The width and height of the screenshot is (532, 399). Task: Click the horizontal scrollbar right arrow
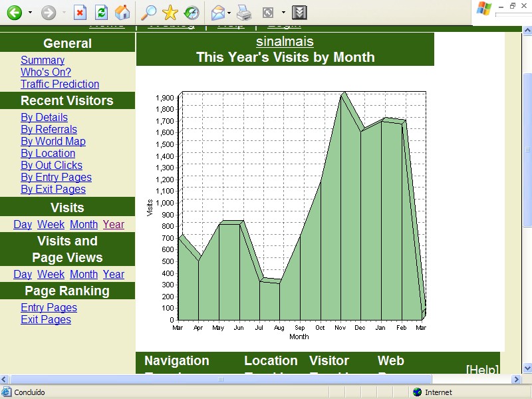(516, 379)
